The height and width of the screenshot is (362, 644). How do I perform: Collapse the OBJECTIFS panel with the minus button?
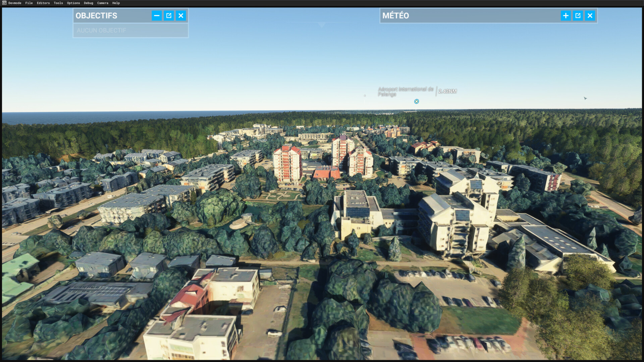click(157, 16)
